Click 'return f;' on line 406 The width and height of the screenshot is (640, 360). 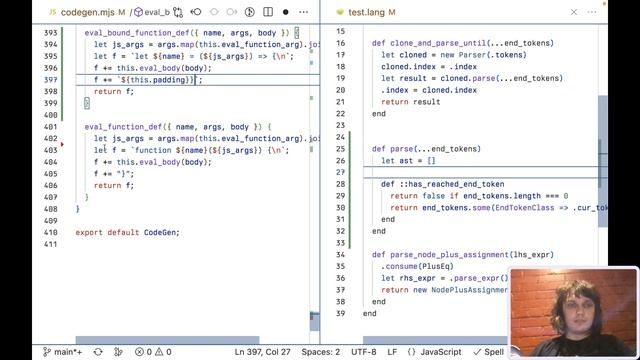[x=114, y=185]
